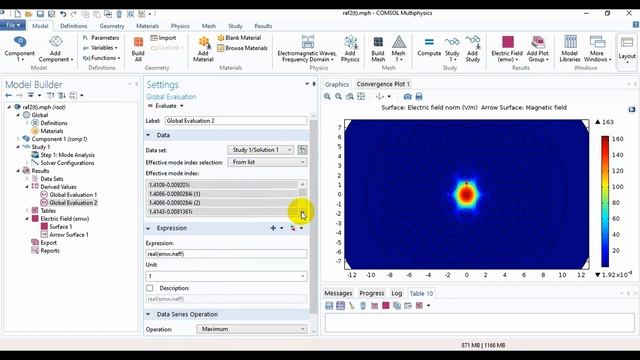640x360 pixels.
Task: Open the Operation Maximum dropdown
Action: [x=252, y=329]
